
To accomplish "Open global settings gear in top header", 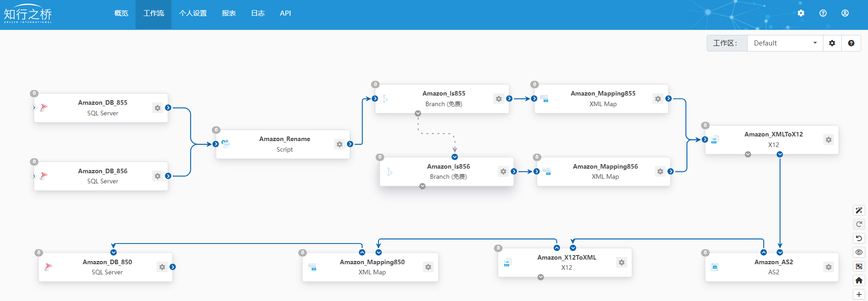I will pyautogui.click(x=801, y=13).
